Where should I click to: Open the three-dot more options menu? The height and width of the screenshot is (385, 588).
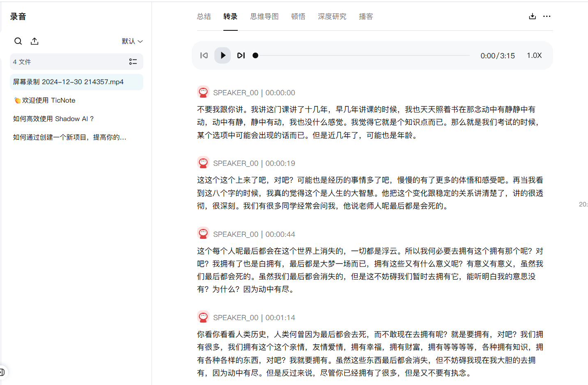(x=547, y=16)
